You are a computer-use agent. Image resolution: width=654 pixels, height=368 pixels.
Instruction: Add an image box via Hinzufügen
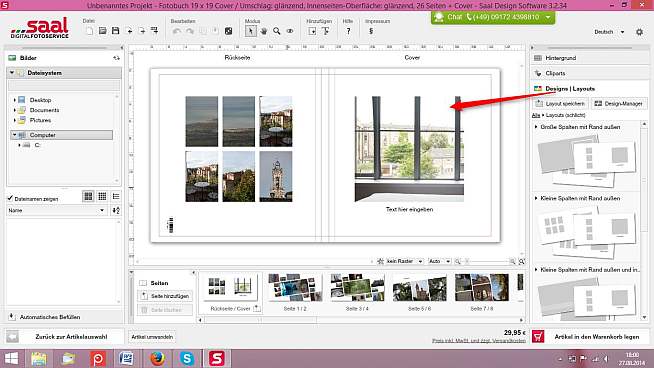312,31
